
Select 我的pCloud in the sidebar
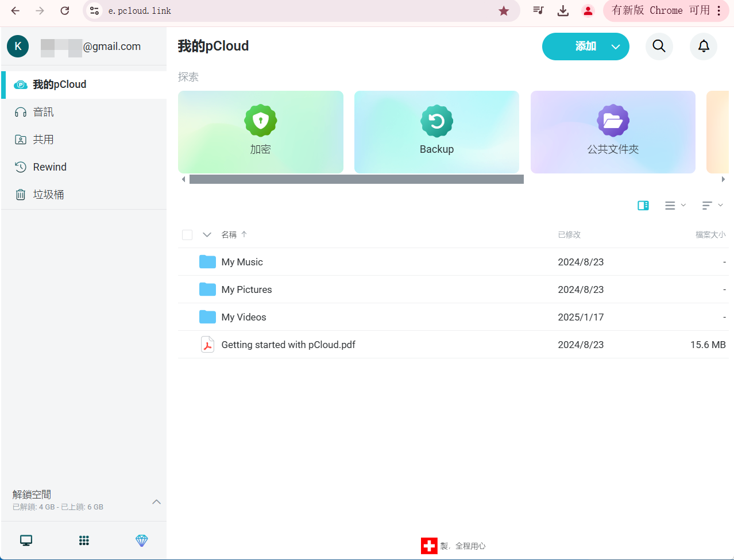(84, 85)
